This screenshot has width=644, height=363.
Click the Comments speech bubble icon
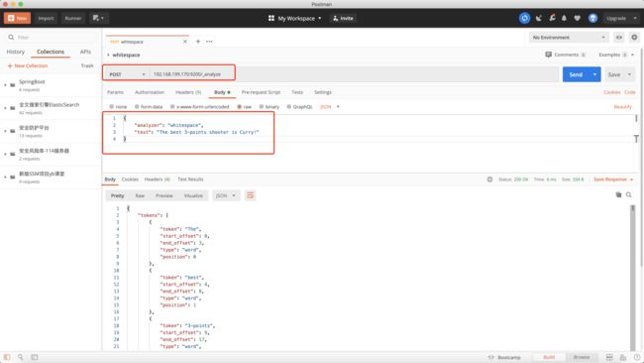[548, 55]
